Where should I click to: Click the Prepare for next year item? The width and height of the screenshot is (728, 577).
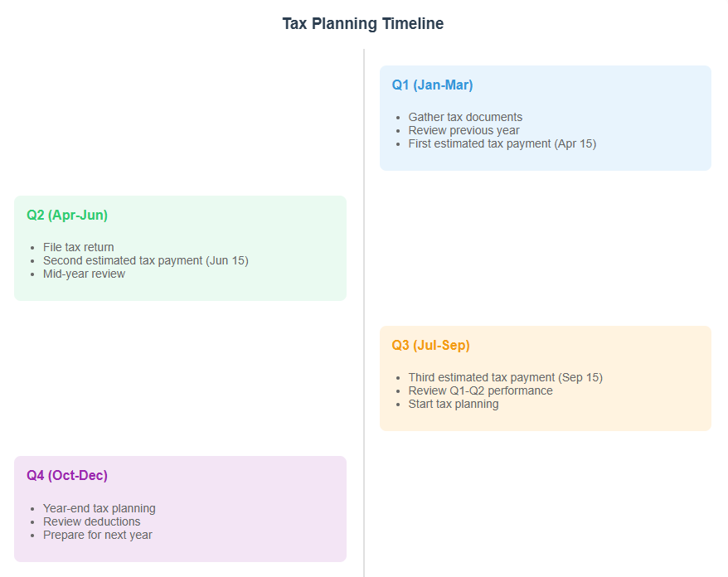pos(98,536)
